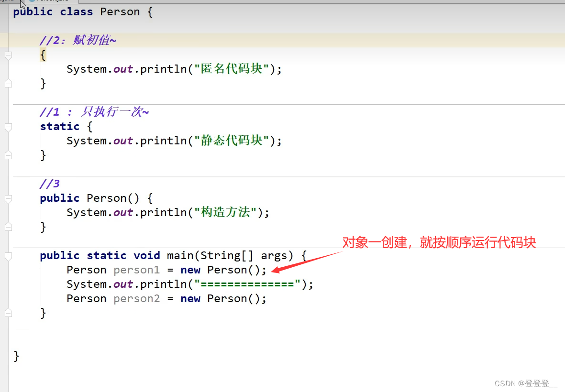Click the variable person2

click(x=136, y=299)
